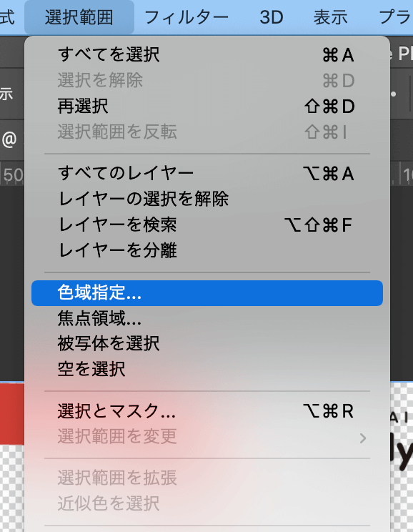Screen dimensions: 413x532
Task: Open レイヤーを検索 from menu
Action: tap(206, 225)
